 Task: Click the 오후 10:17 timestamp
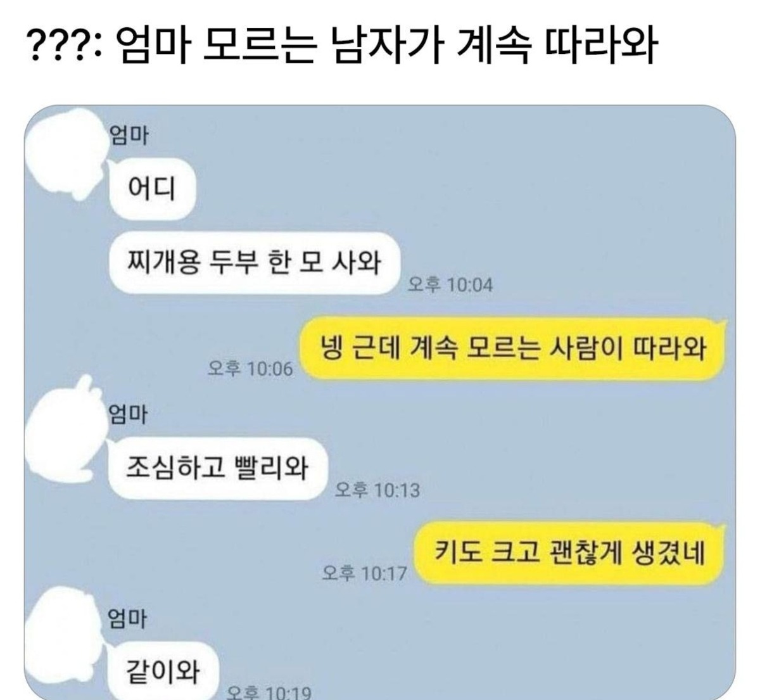pos(364,574)
